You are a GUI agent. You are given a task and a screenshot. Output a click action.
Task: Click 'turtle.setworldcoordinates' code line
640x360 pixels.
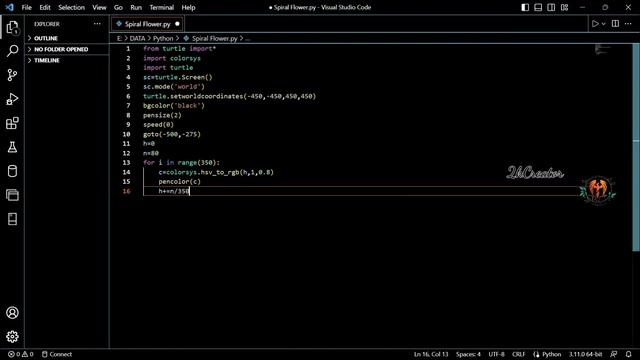pos(229,96)
